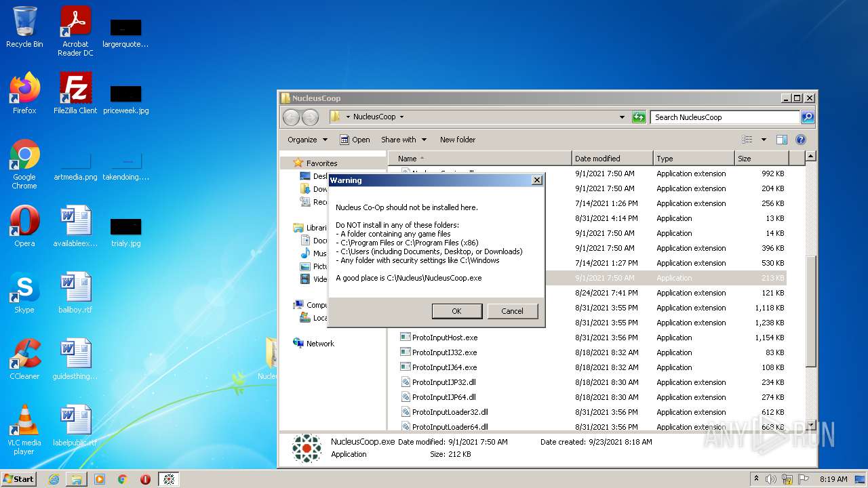868x488 pixels.
Task: Select artmedia.png desktop file
Action: click(x=75, y=165)
